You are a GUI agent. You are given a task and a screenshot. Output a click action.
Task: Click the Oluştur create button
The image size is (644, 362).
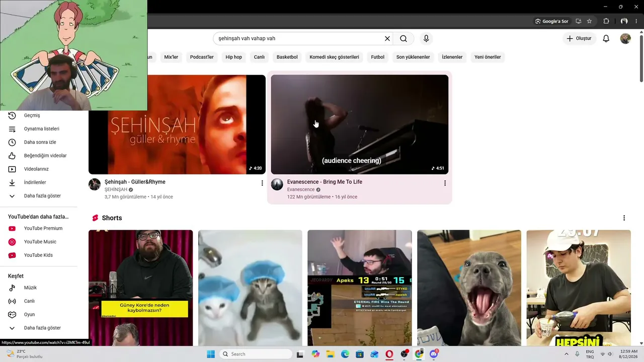coord(579,39)
